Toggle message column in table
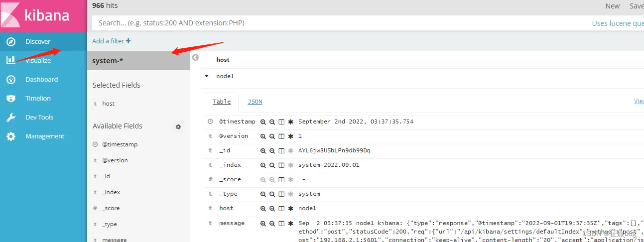This screenshot has height=242, width=644. click(281, 223)
